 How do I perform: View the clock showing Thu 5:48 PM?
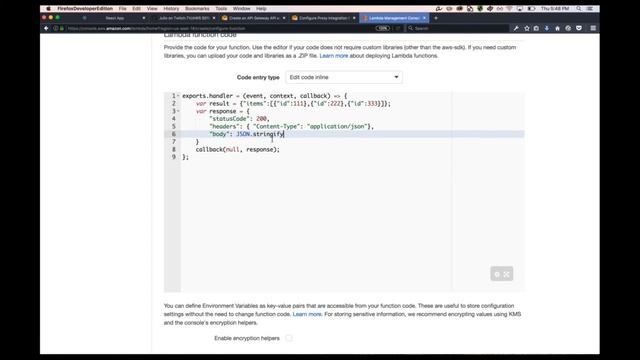(555, 8)
